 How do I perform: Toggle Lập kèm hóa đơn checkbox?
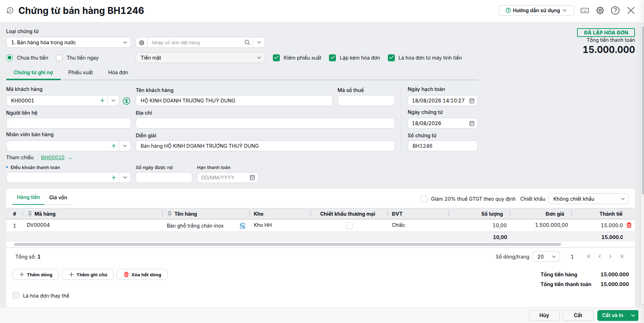332,58
